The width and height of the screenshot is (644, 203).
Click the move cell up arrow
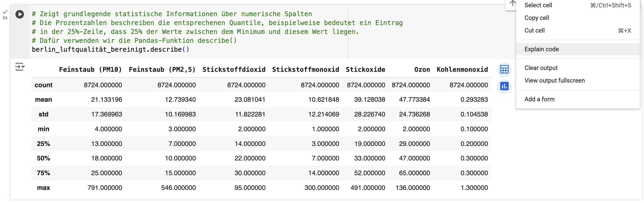click(512, 4)
